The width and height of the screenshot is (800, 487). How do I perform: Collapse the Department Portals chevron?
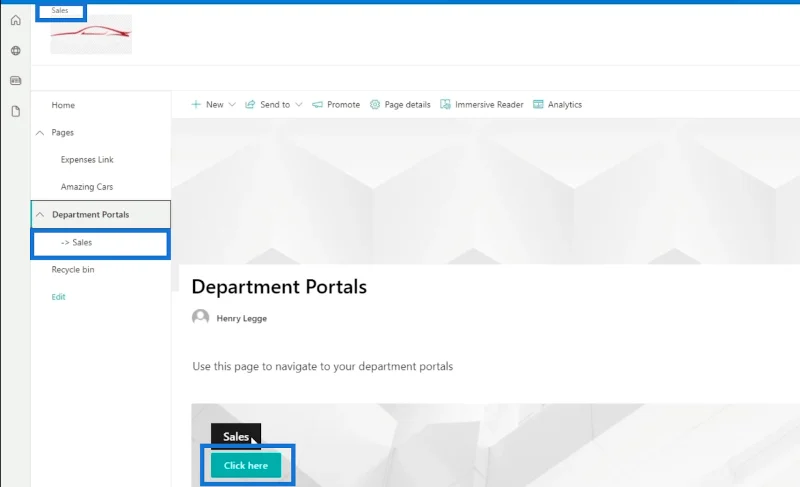(40, 215)
